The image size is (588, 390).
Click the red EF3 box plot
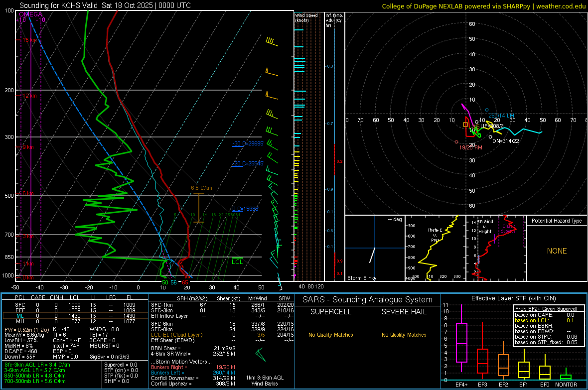click(482, 351)
